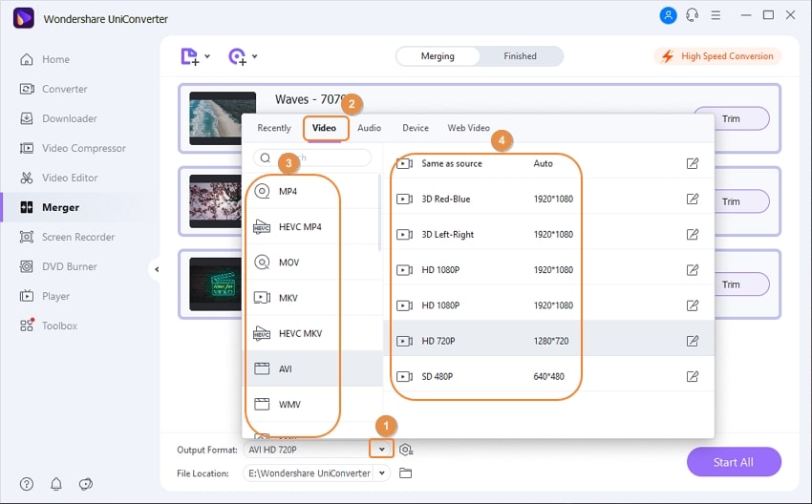Image resolution: width=812 pixels, height=504 pixels.
Task: Expand the Add Files dropdown arrow
Action: pos(207,56)
